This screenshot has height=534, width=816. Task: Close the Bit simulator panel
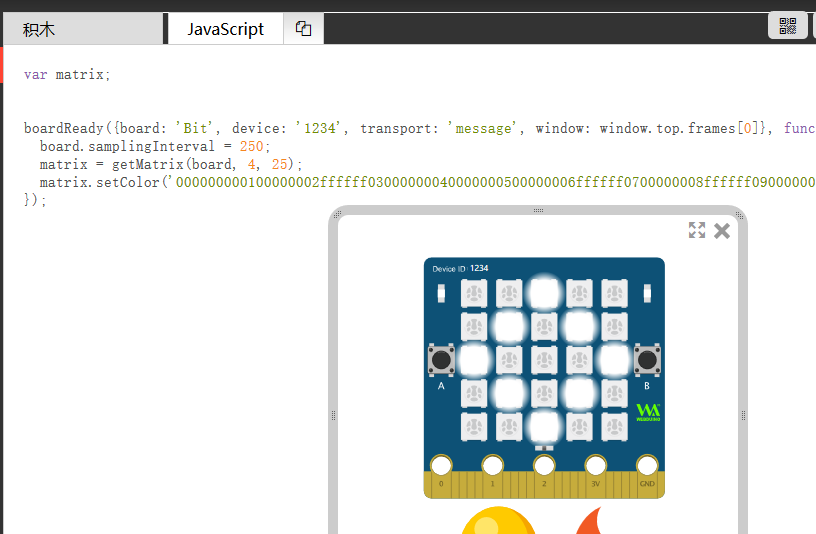722,231
